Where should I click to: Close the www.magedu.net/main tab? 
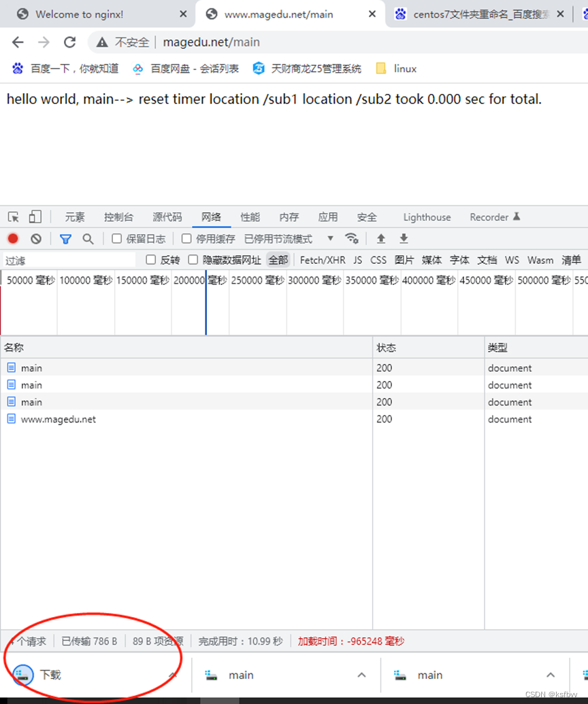click(372, 14)
